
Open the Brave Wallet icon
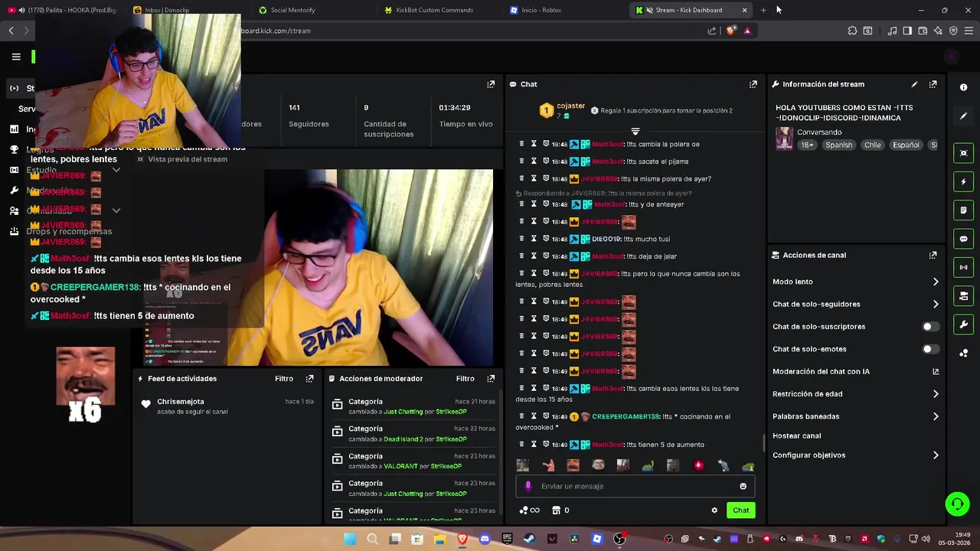tap(923, 31)
